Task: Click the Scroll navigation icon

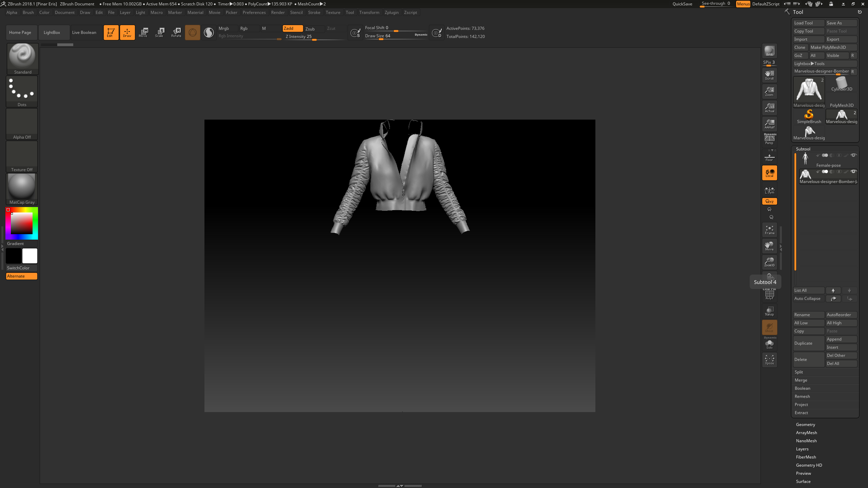Action: point(769,75)
